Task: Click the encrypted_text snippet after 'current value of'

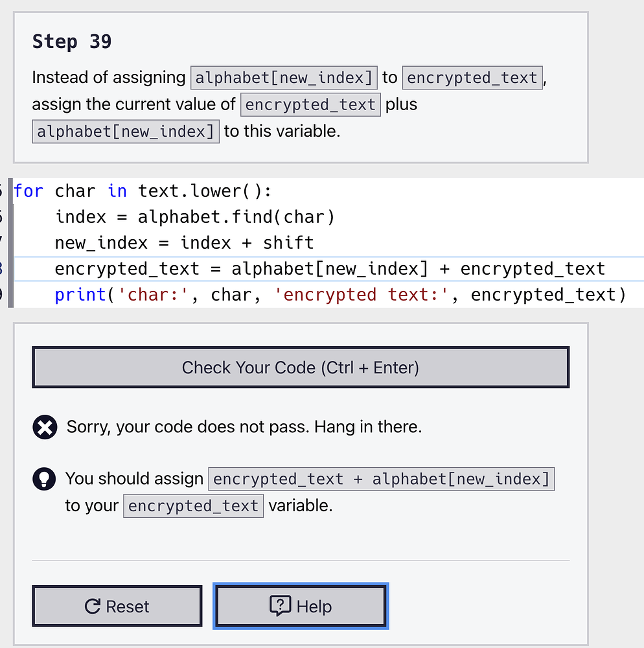Action: click(x=310, y=105)
